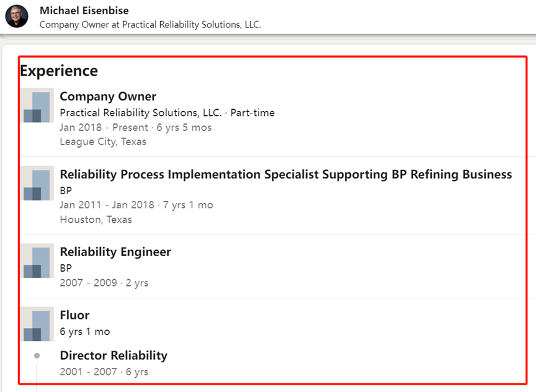Open the Fluor company name
536x392 pixels.
74,315
